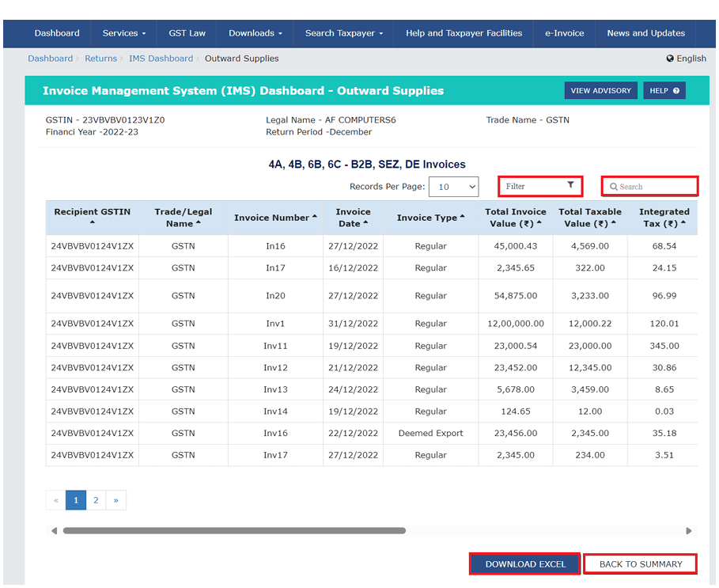Click the filter funnel icon
This screenshot has width=719, height=588.
point(570,185)
